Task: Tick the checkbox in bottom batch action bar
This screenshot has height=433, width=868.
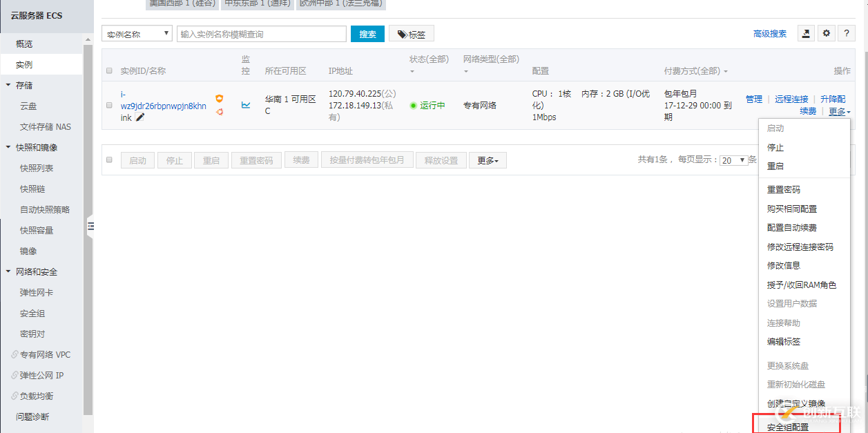Action: coord(109,160)
